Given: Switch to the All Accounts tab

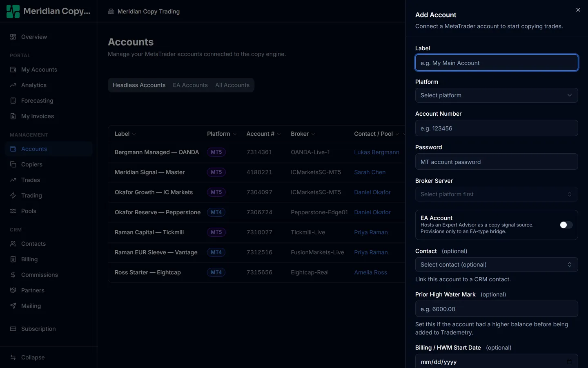Looking at the screenshot, I should [x=232, y=85].
